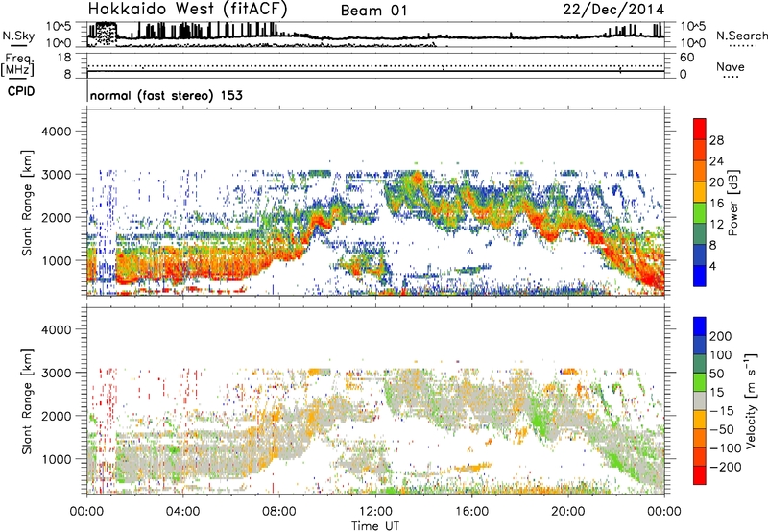Click the ending 00:00 label at the day's end

tap(664, 512)
